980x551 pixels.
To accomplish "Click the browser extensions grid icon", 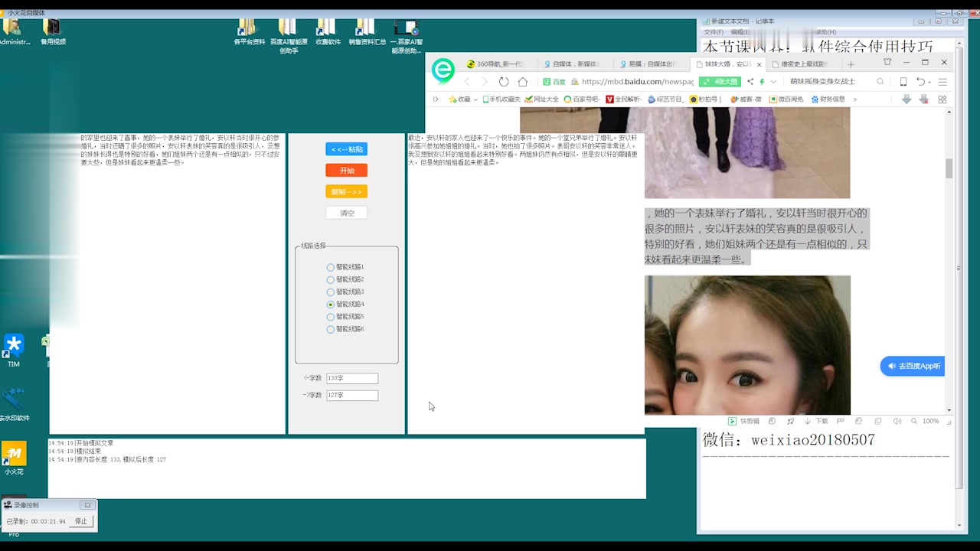I will click(942, 99).
